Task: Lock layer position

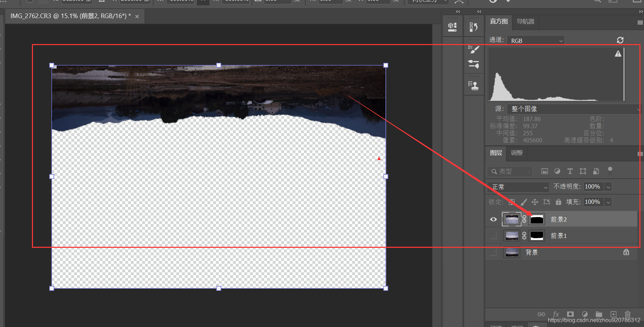Action: (x=535, y=202)
